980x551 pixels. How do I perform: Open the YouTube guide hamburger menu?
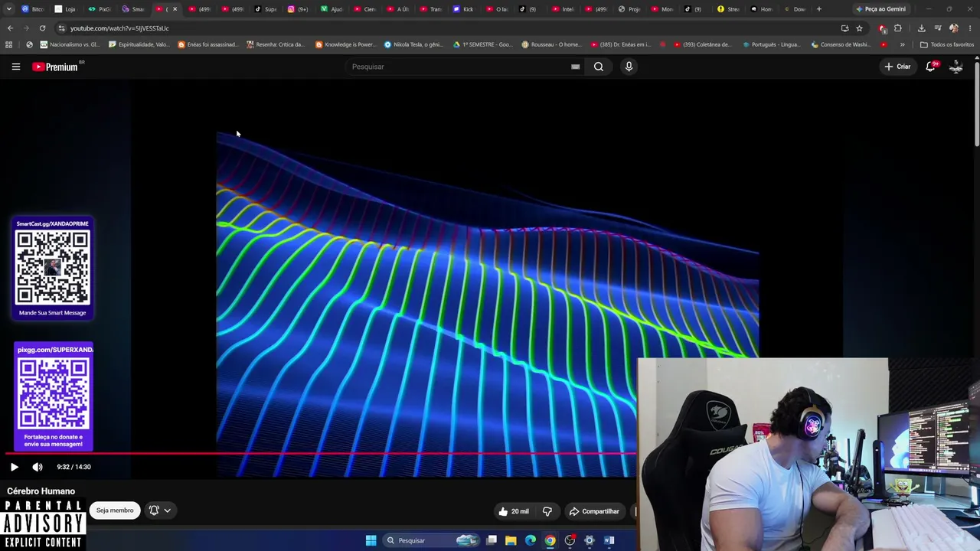15,67
